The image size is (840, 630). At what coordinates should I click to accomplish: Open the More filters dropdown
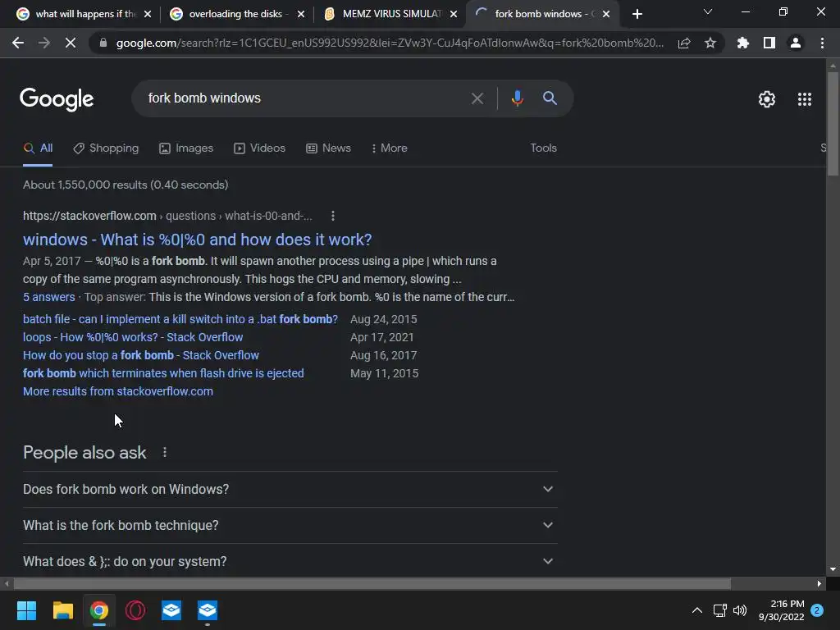tap(389, 148)
